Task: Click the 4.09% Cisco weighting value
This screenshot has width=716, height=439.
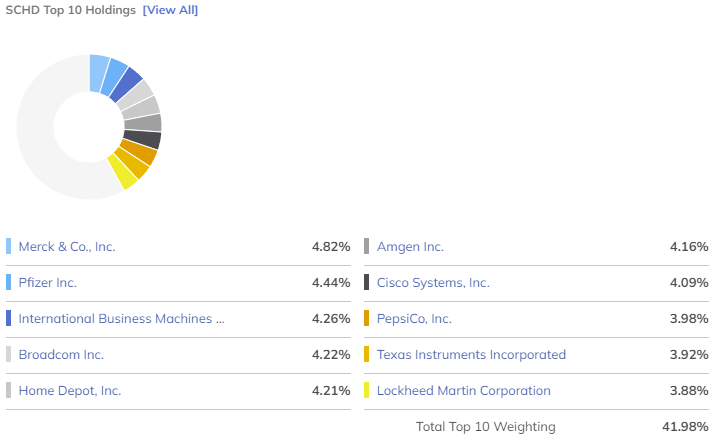Action: (689, 283)
